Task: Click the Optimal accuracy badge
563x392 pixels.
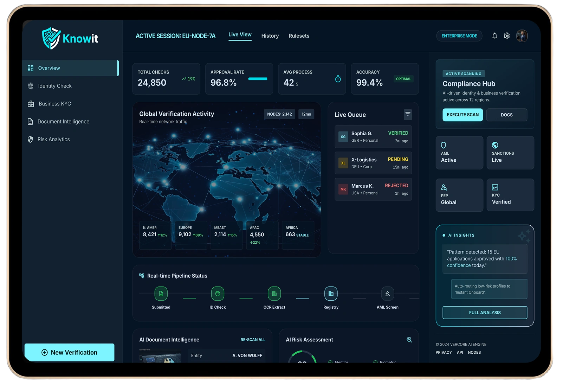Action: tap(403, 79)
